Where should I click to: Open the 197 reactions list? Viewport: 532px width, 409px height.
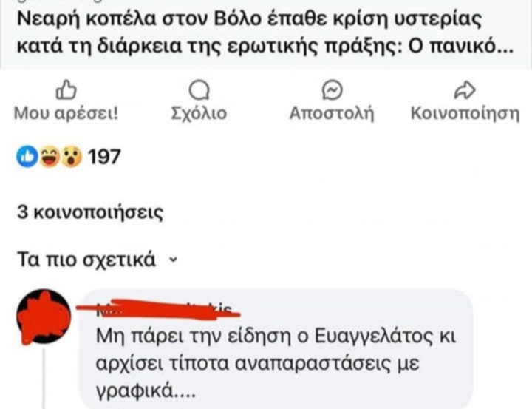click(103, 157)
